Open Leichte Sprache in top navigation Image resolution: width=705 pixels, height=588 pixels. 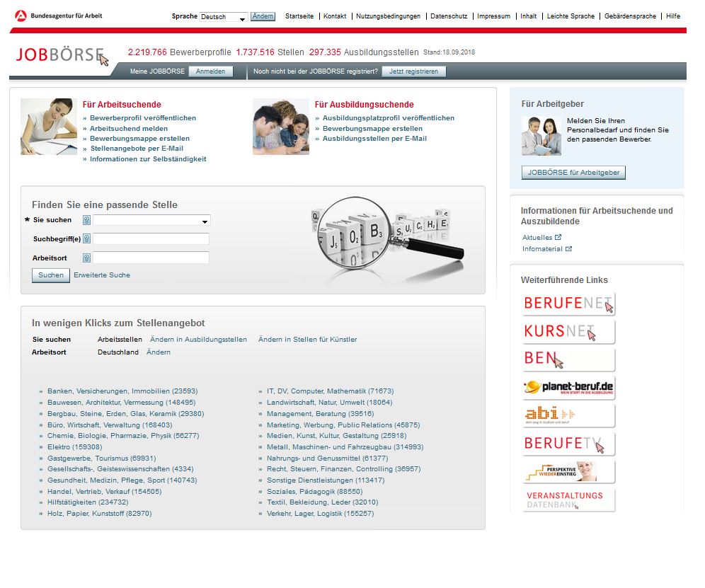[x=571, y=16]
